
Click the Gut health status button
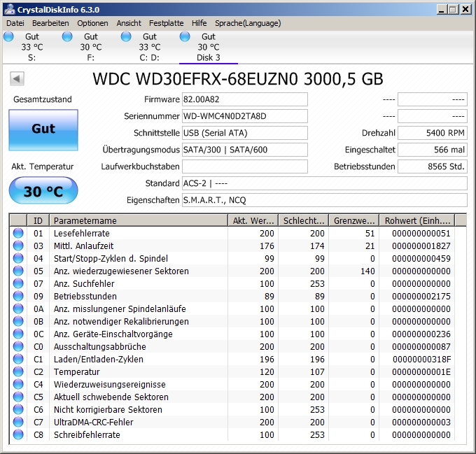point(43,130)
